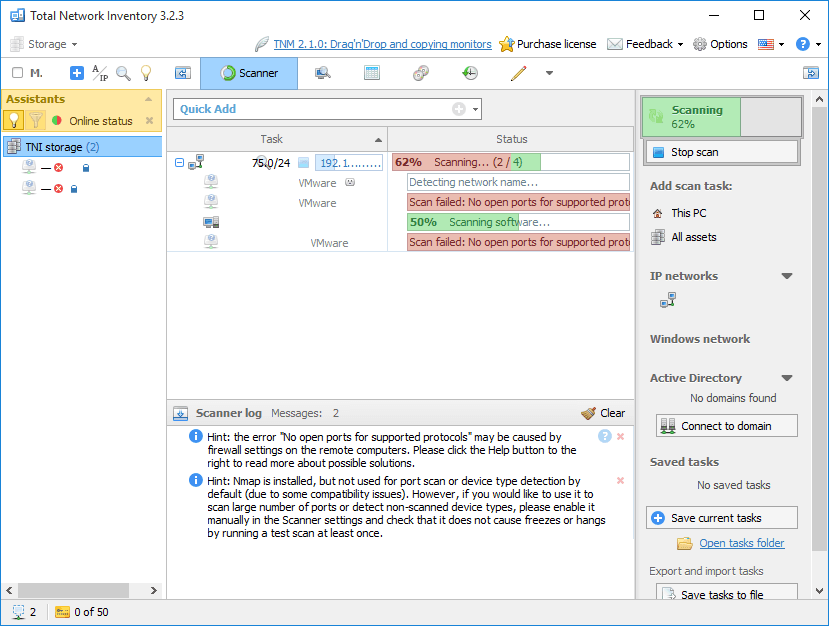Click the smiley icon next to first VMware row
The image size is (829, 626).
(350, 182)
